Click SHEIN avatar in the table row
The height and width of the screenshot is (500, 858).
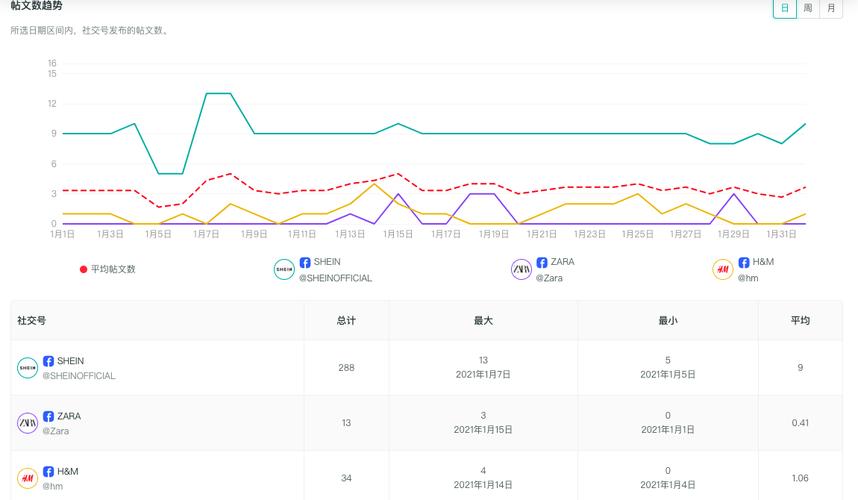pyautogui.click(x=27, y=368)
